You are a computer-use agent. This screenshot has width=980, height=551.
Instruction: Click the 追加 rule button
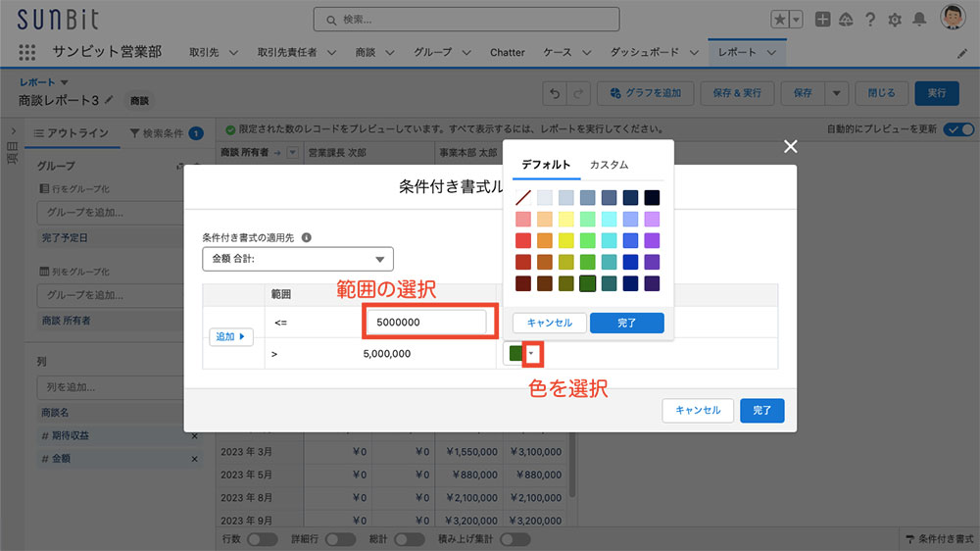tap(230, 336)
